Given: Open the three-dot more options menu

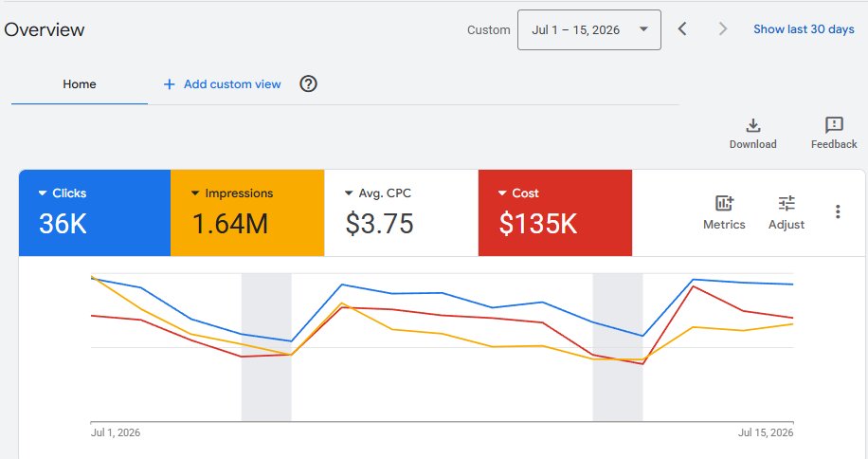Looking at the screenshot, I should [838, 211].
